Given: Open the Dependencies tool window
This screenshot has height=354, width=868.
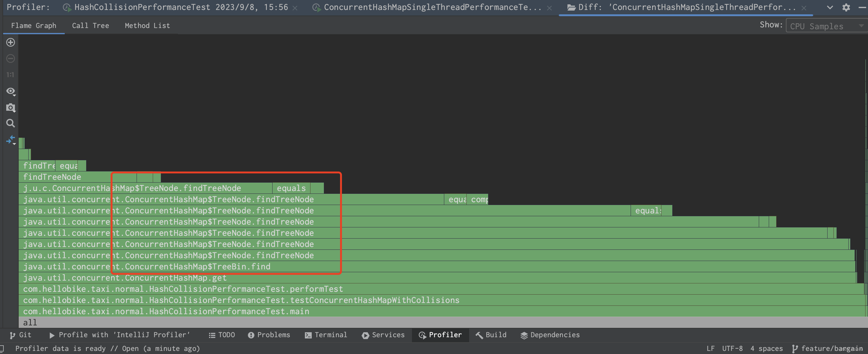Looking at the screenshot, I should tap(550, 335).
